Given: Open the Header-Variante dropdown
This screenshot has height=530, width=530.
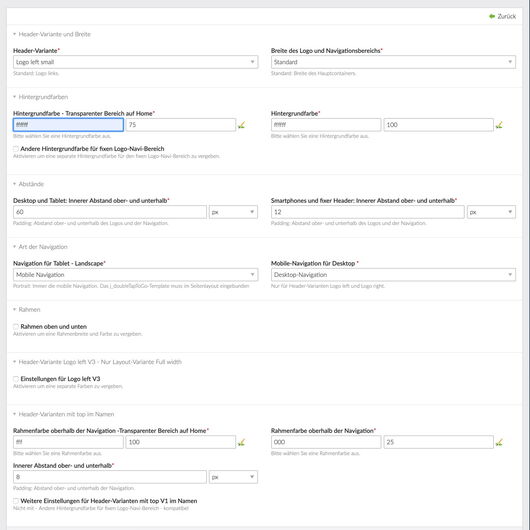Looking at the screenshot, I should click(136, 62).
